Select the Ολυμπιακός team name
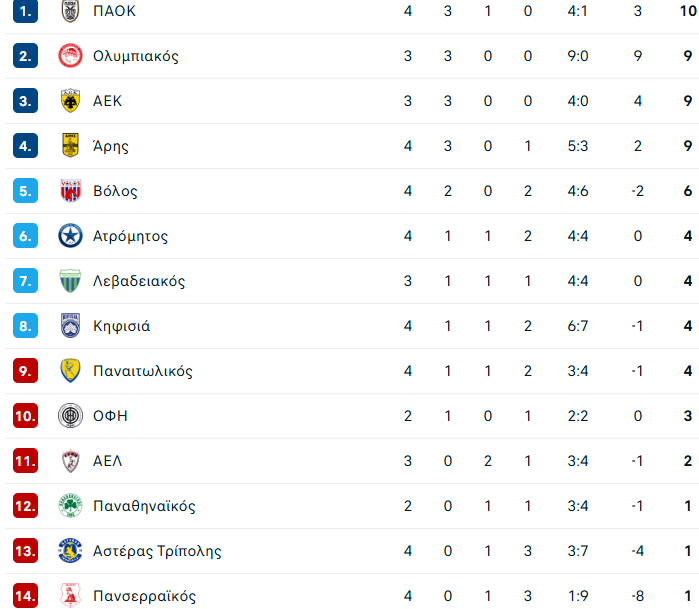The image size is (699, 609). click(136, 56)
